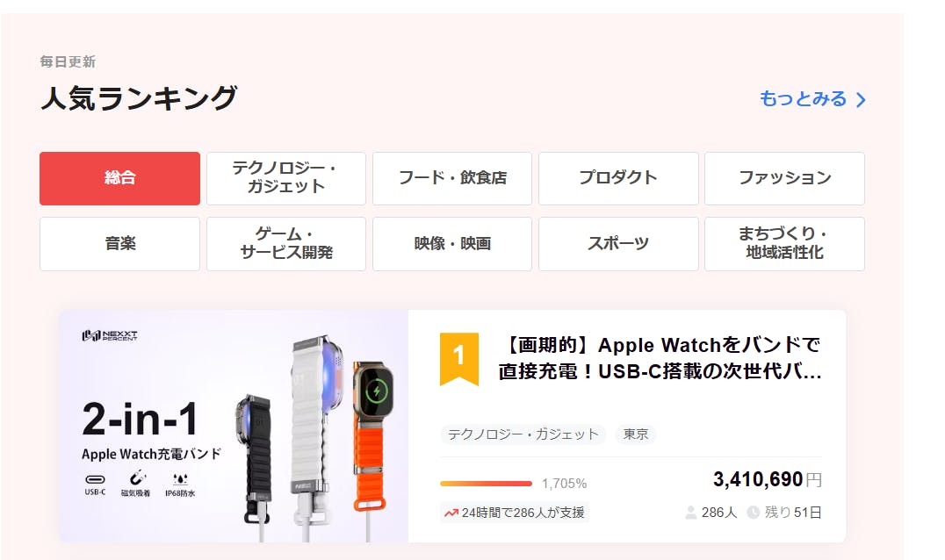This screenshot has height=560, width=945.
Task: Click the clock icon beside 残り51日
Action: click(x=754, y=513)
